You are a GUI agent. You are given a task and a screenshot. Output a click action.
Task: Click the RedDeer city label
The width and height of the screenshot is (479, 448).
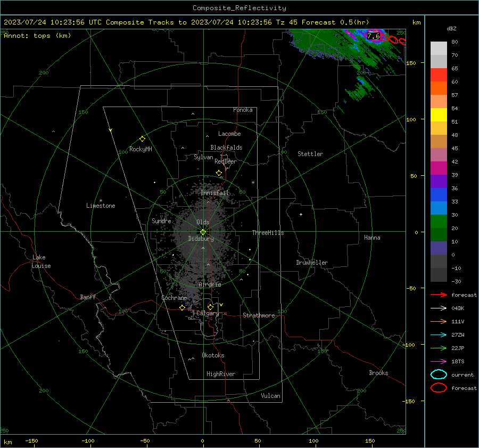coord(226,161)
